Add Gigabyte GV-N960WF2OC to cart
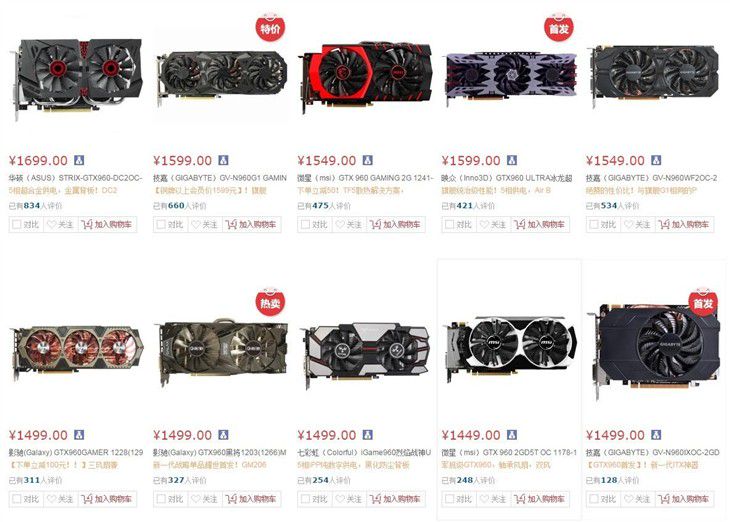730x522 pixels. (x=684, y=224)
